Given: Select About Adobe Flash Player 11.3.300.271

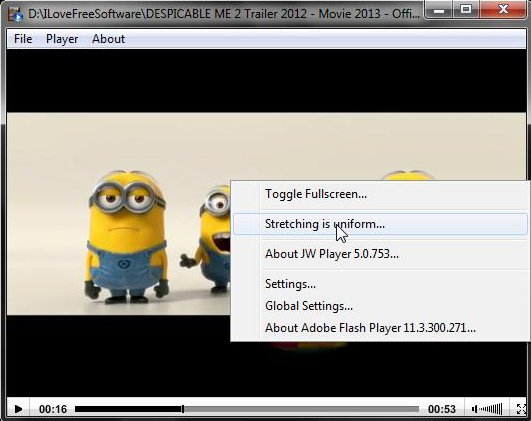Looking at the screenshot, I should tap(379, 328).
